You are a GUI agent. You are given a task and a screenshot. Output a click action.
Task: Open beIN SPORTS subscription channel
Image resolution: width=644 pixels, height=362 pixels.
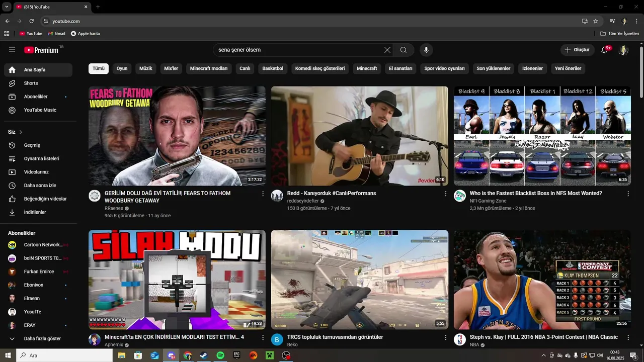(x=38, y=258)
